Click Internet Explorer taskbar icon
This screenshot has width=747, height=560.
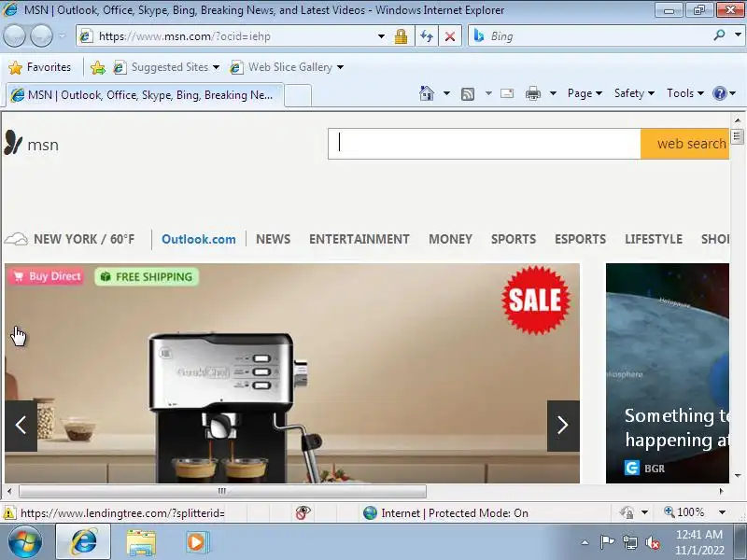click(84, 542)
